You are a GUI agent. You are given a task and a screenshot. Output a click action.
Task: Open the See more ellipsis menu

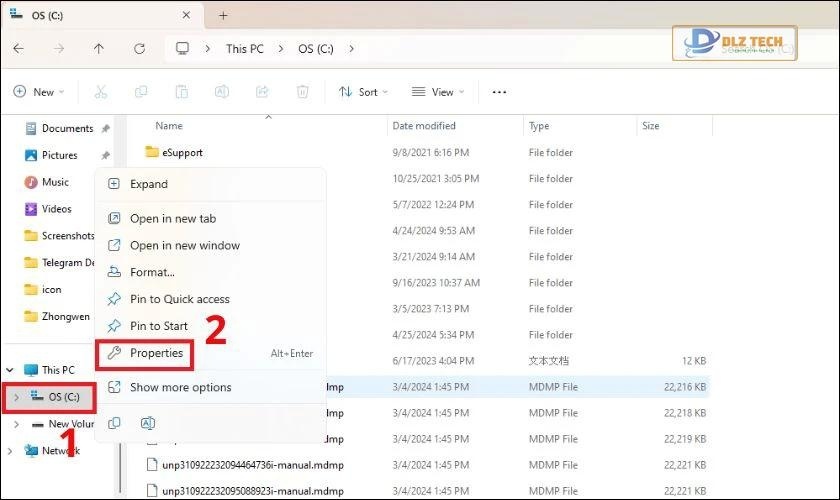pos(499,92)
